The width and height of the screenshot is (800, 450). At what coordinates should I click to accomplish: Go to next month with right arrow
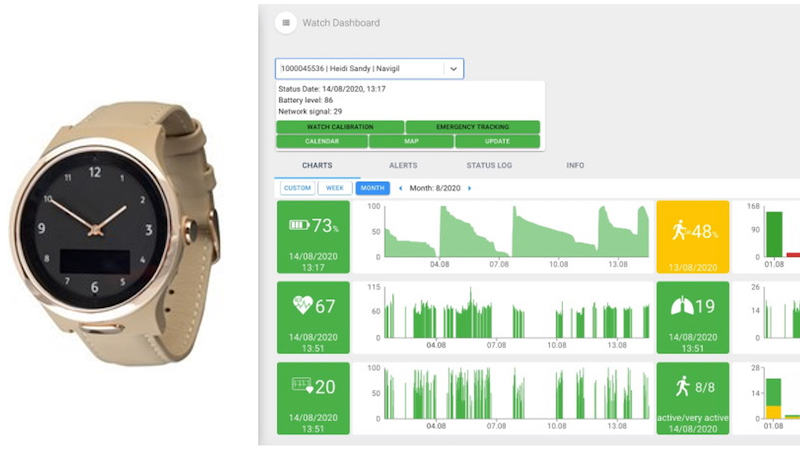470,188
